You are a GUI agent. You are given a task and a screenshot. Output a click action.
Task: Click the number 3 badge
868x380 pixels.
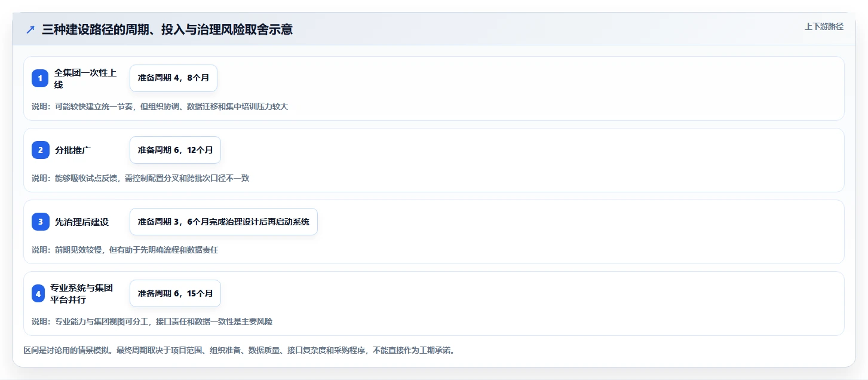40,222
